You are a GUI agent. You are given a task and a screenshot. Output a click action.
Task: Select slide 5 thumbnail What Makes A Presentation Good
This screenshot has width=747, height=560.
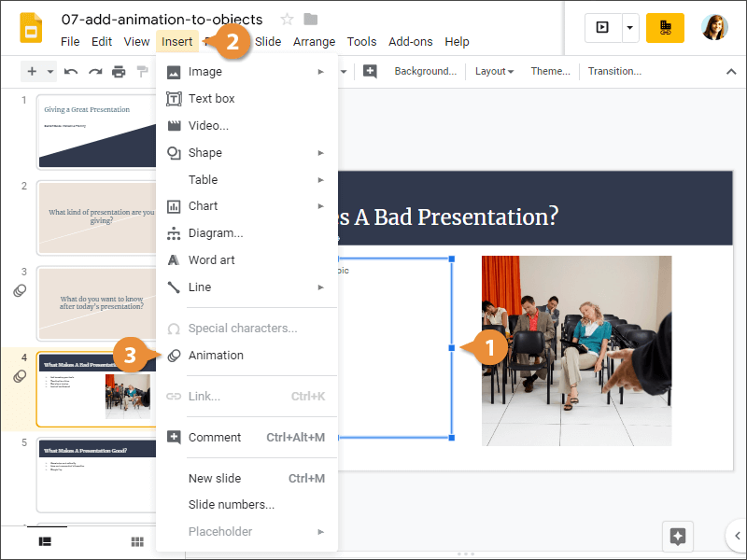[97, 475]
